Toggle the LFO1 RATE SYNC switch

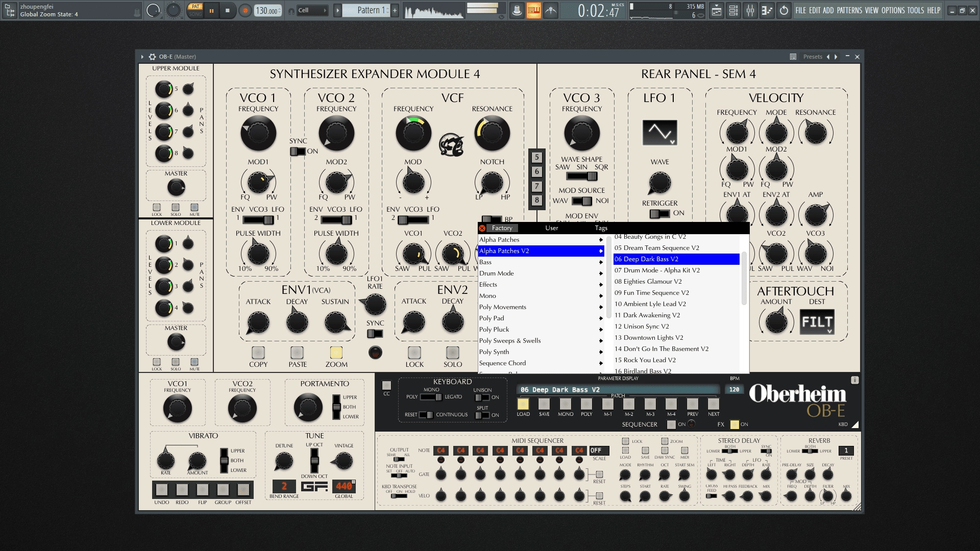(x=375, y=334)
